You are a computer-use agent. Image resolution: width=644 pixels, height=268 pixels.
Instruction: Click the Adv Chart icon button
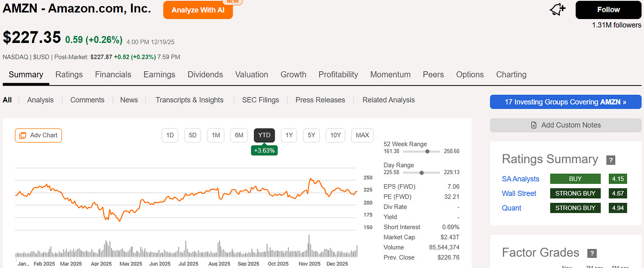(38, 135)
